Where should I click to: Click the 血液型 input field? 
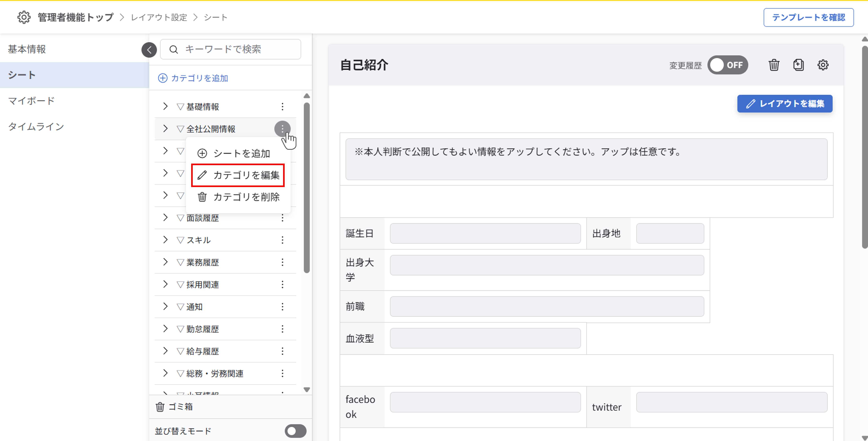click(x=485, y=338)
